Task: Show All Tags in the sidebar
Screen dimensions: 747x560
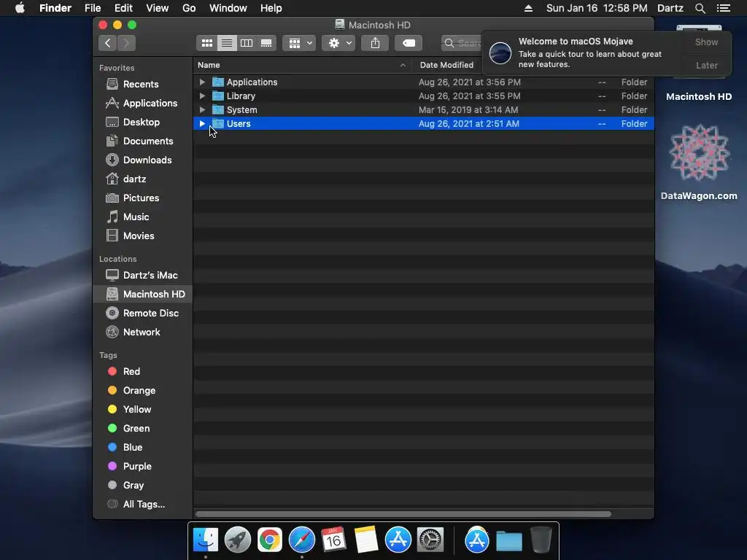Action: coord(142,505)
